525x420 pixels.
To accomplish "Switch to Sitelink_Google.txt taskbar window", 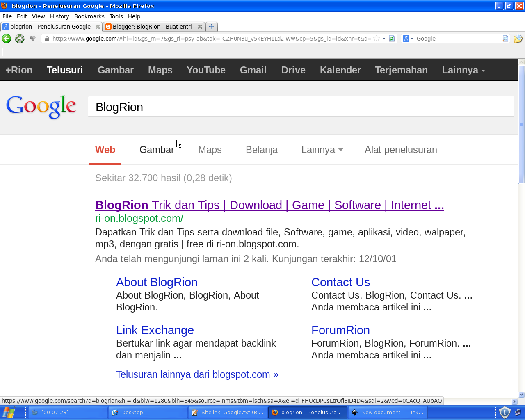I will (x=228, y=413).
